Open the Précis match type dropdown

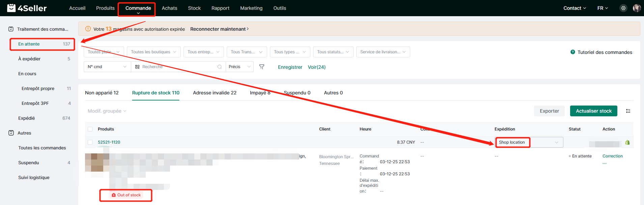(240, 67)
